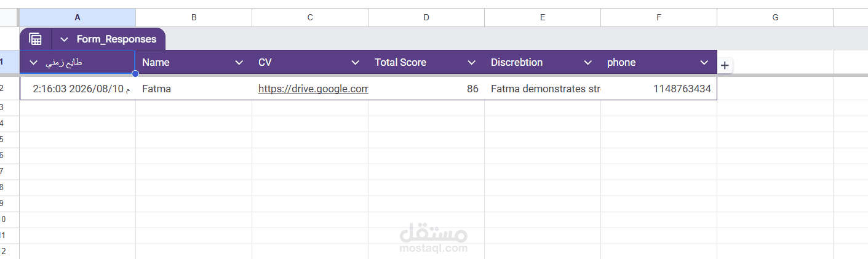Image resolution: width=868 pixels, height=259 pixels.
Task: Select column D header
Action: 426,18
